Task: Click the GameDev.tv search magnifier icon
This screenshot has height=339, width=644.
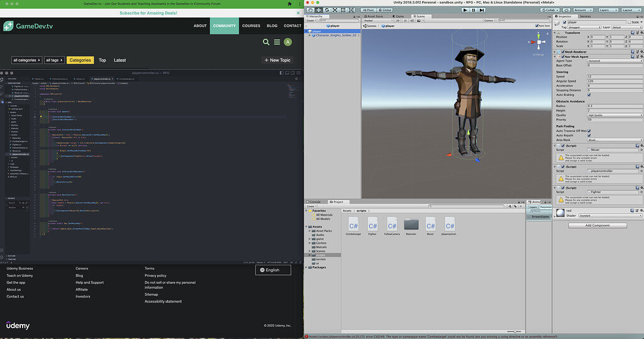Action: coord(266,42)
